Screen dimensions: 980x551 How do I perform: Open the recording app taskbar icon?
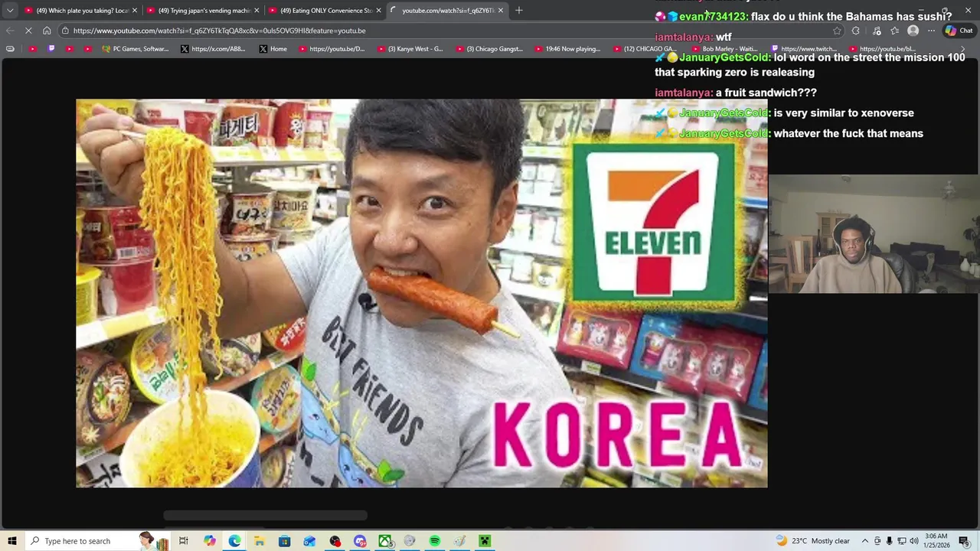[335, 541]
